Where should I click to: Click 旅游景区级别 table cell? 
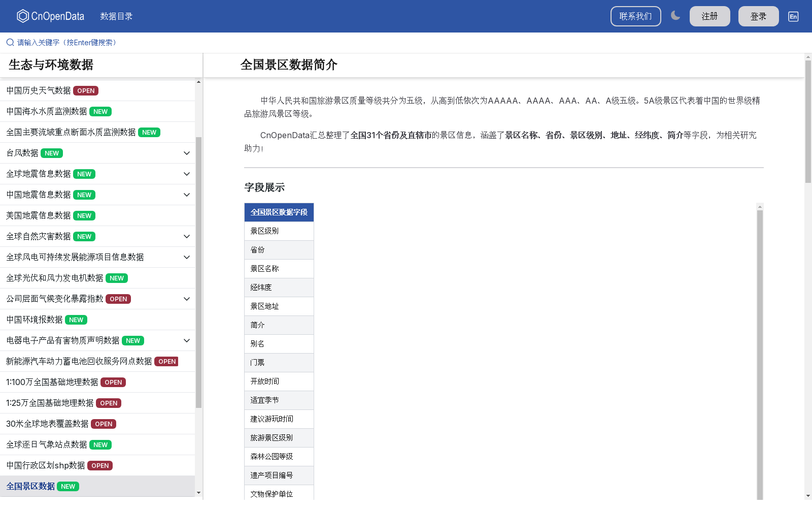[279, 438]
